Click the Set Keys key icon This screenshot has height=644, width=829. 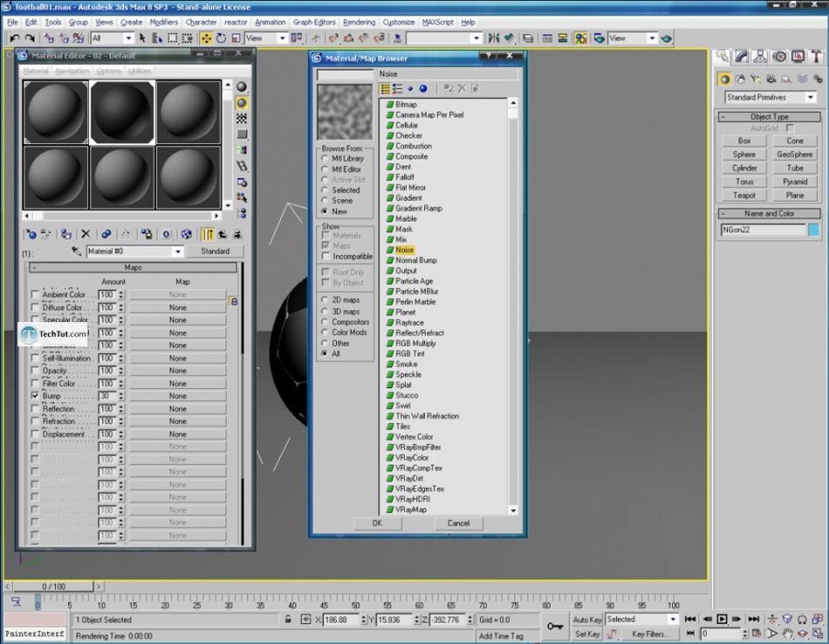(555, 627)
